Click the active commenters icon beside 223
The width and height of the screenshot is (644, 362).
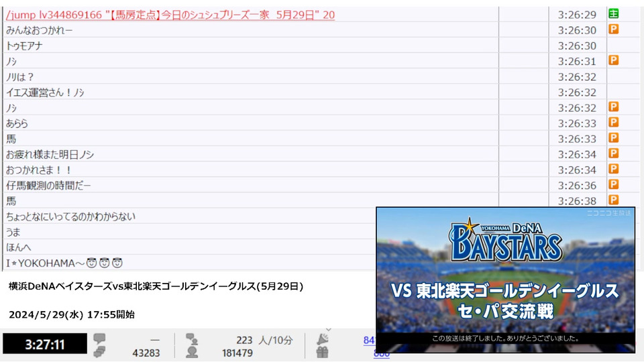point(192,339)
